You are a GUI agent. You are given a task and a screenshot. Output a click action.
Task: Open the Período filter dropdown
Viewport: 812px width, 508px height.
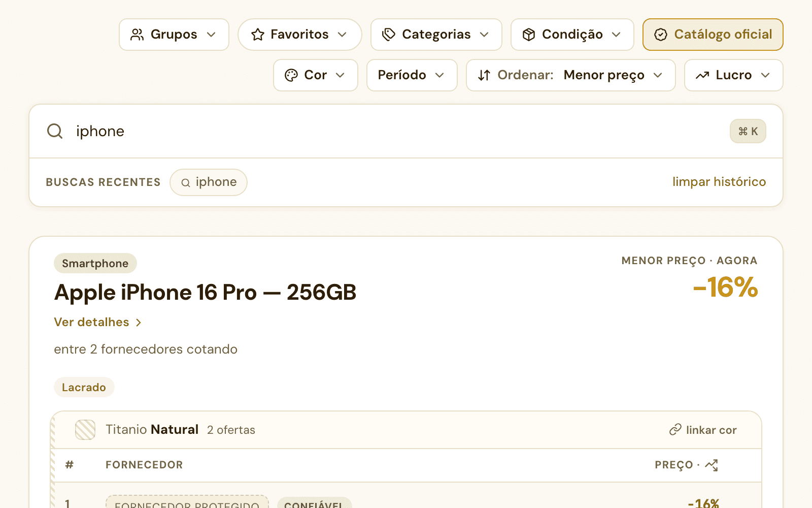pos(412,75)
